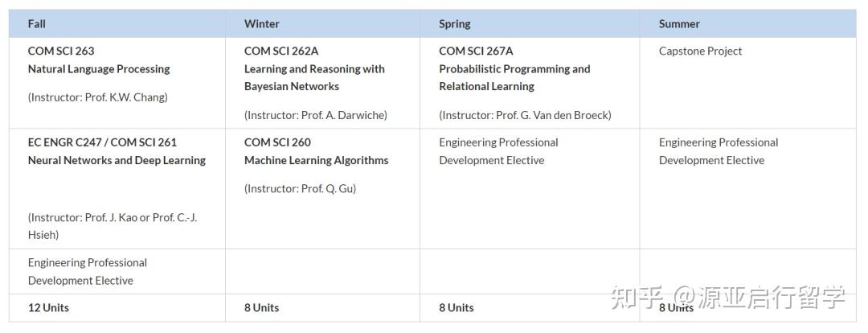Click instructor Prof. A. Darwiche text
This screenshot has width=868, height=333.
click(x=316, y=115)
